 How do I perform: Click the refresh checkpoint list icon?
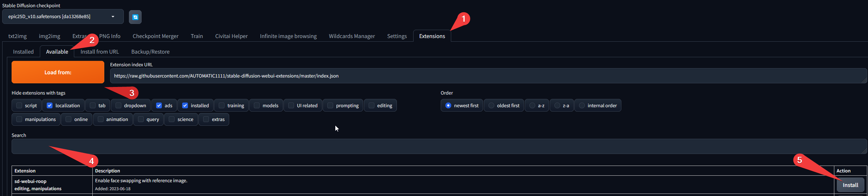(135, 17)
